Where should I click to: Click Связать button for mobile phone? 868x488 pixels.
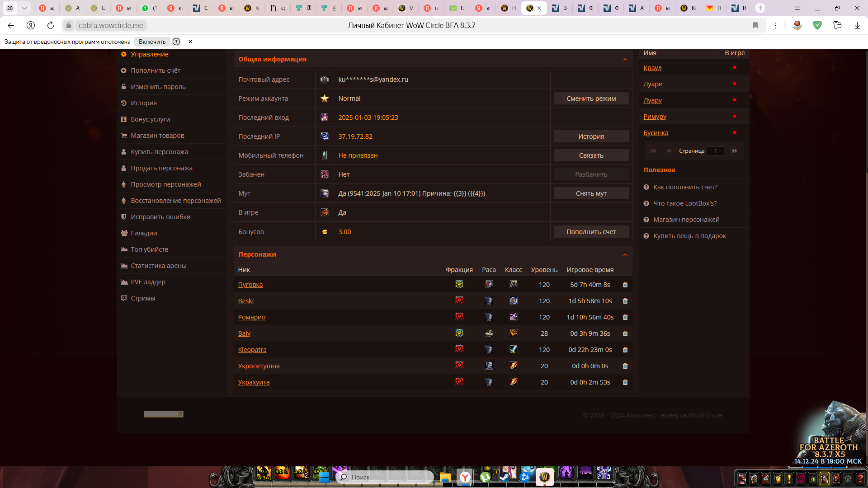click(x=591, y=155)
